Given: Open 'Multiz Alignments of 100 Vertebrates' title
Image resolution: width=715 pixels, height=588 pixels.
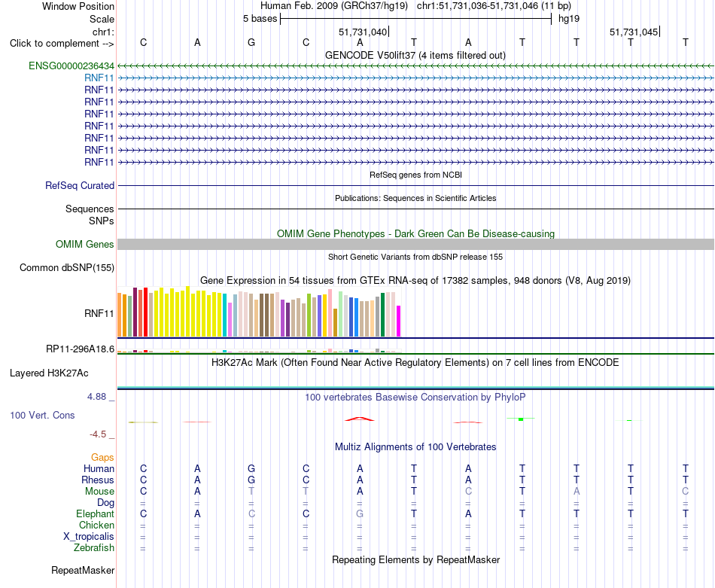Looking at the screenshot, I should point(415,447).
